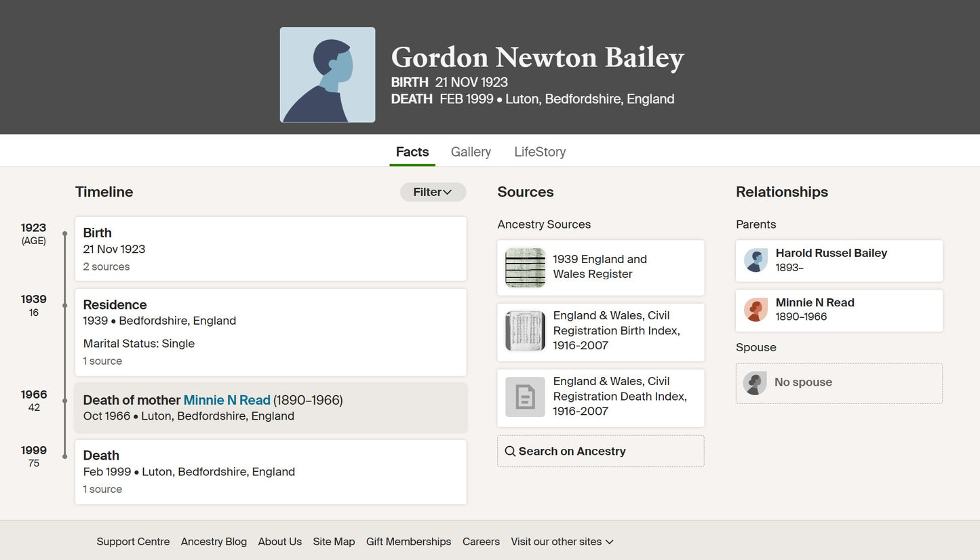The image size is (980, 560).
Task: Open the 1939 Residence timeline card
Action: 270,332
